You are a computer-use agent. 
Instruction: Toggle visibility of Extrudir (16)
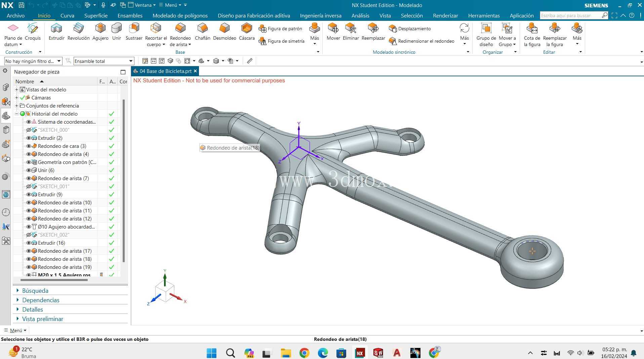[29, 243]
